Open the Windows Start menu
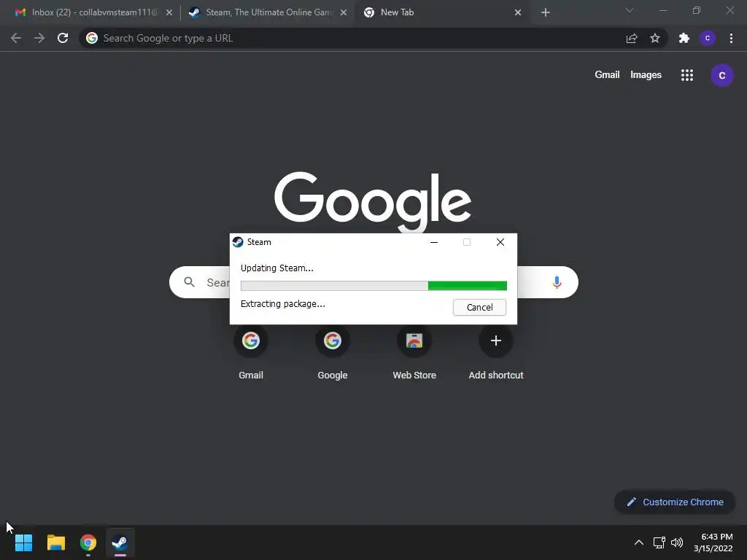 pos(23,542)
